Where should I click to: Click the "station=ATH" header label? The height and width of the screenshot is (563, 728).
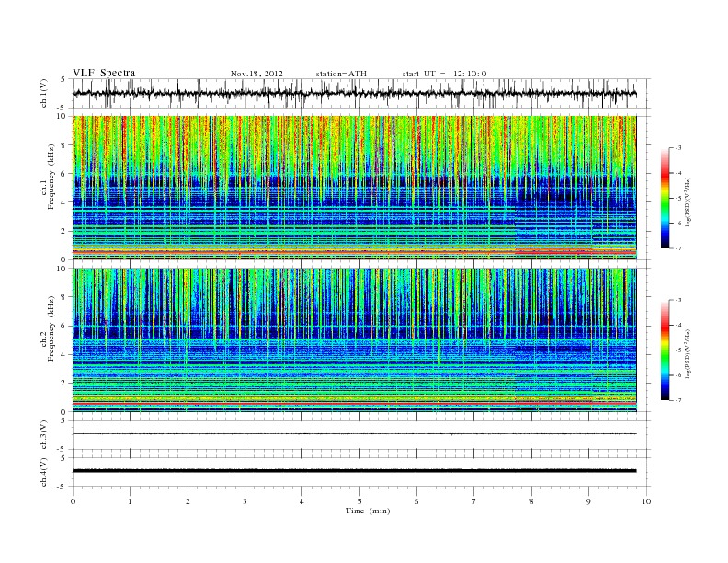tap(341, 74)
